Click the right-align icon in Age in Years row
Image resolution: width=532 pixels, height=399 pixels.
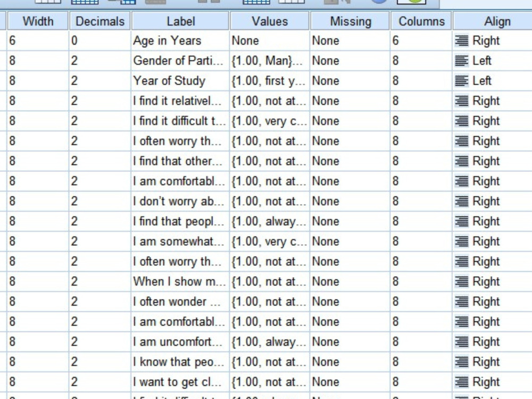pos(461,40)
